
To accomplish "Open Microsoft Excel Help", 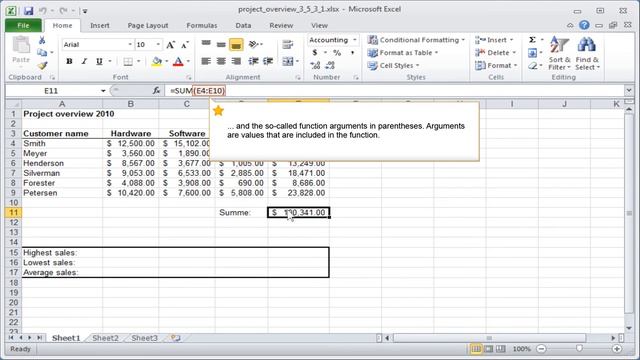I will (584, 25).
